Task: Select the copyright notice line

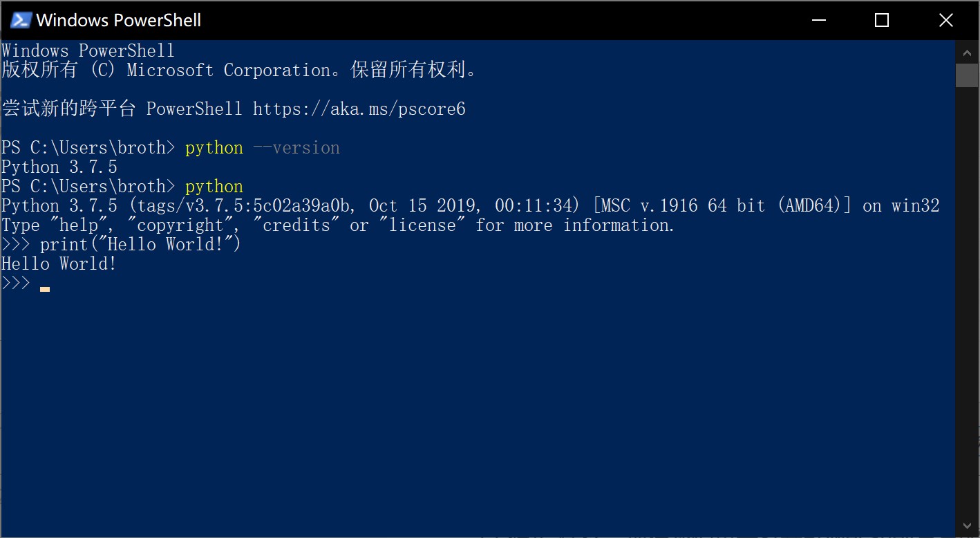Action: [x=238, y=69]
